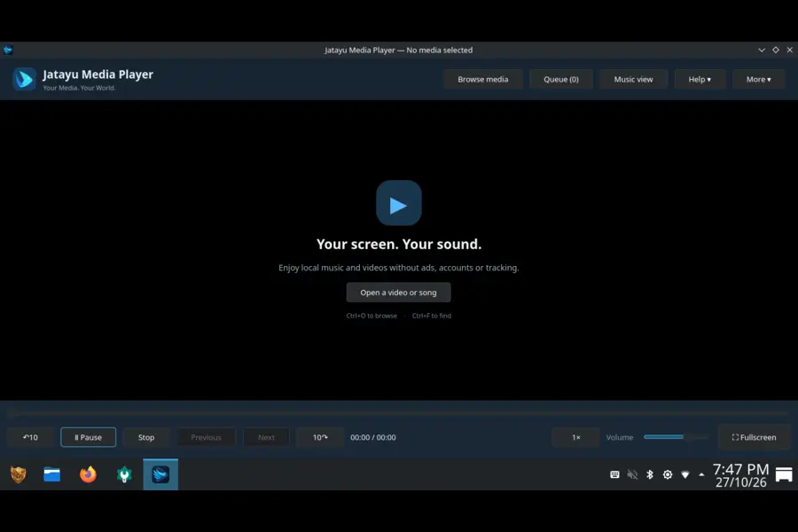Change playback speed 1× button

[x=575, y=437]
